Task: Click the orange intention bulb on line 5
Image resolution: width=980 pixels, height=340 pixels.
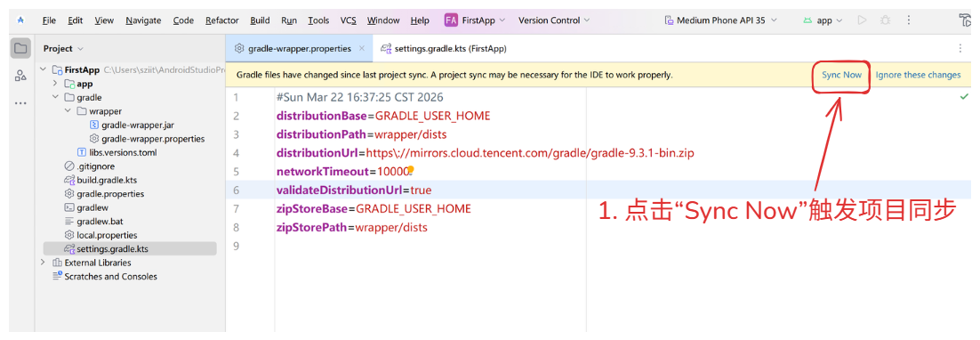Action: coord(411,170)
